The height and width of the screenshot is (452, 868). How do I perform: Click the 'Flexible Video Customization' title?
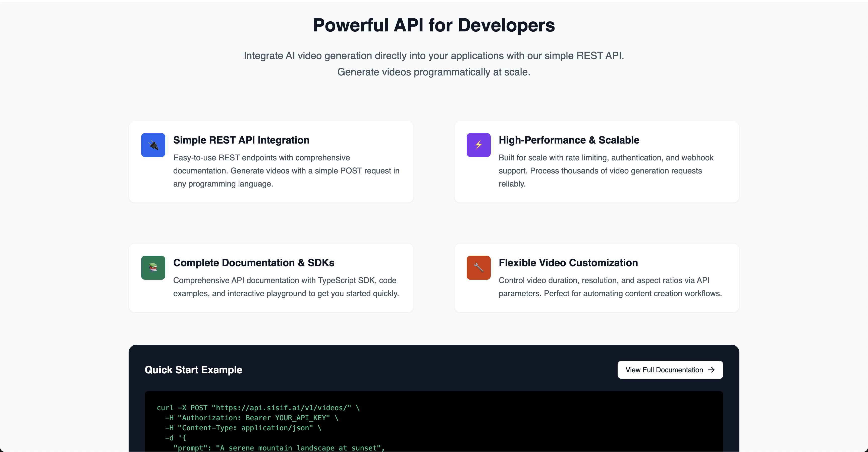point(568,263)
